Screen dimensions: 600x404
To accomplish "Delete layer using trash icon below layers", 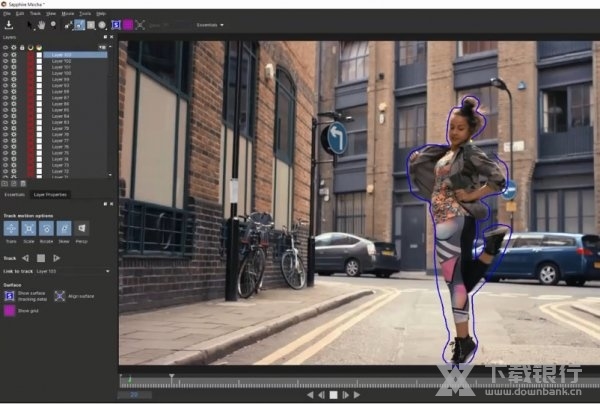I will point(23,183).
